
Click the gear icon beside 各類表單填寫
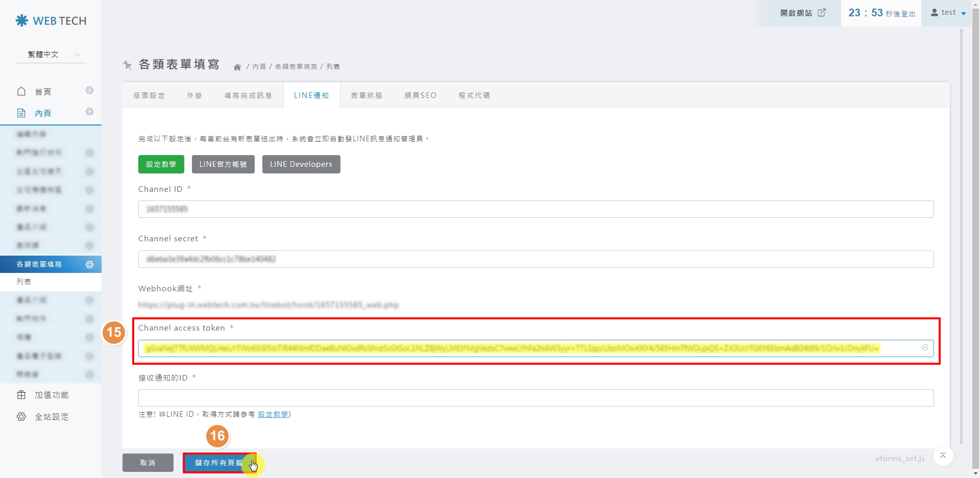point(89,264)
